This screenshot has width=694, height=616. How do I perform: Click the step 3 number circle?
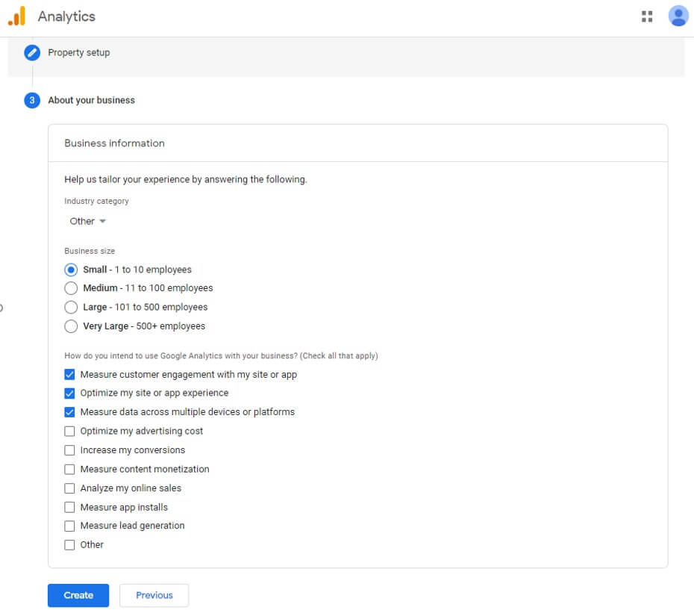[32, 100]
